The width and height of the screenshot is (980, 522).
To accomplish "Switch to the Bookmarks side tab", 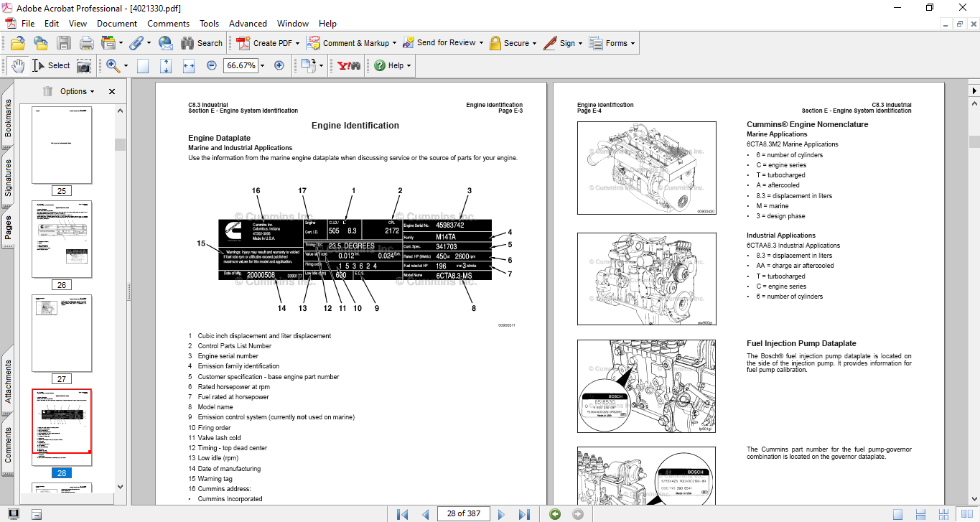I will coord(9,118).
